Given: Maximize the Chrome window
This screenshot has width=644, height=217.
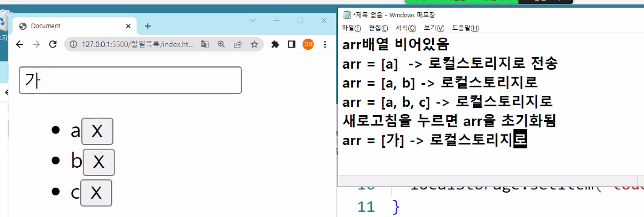Looking at the screenshot, I should point(300,20).
